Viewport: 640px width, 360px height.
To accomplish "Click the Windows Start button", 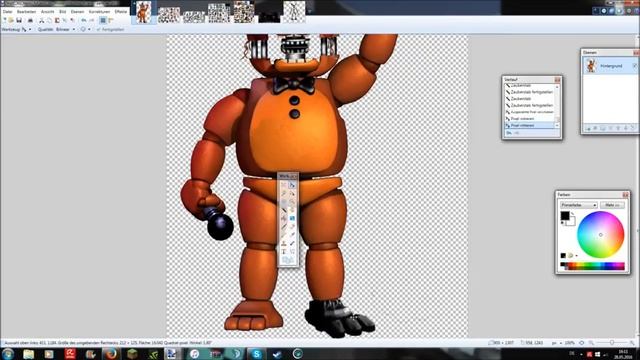I will click(8, 353).
